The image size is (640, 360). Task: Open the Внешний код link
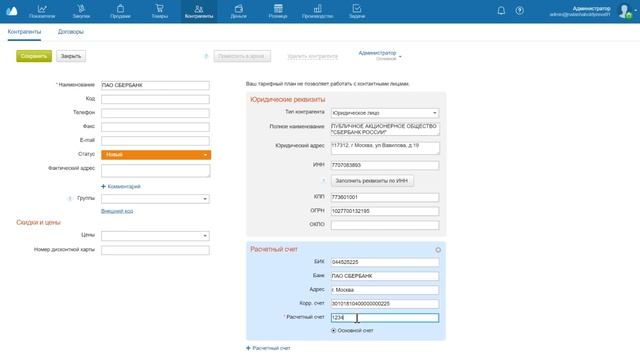coord(117,211)
